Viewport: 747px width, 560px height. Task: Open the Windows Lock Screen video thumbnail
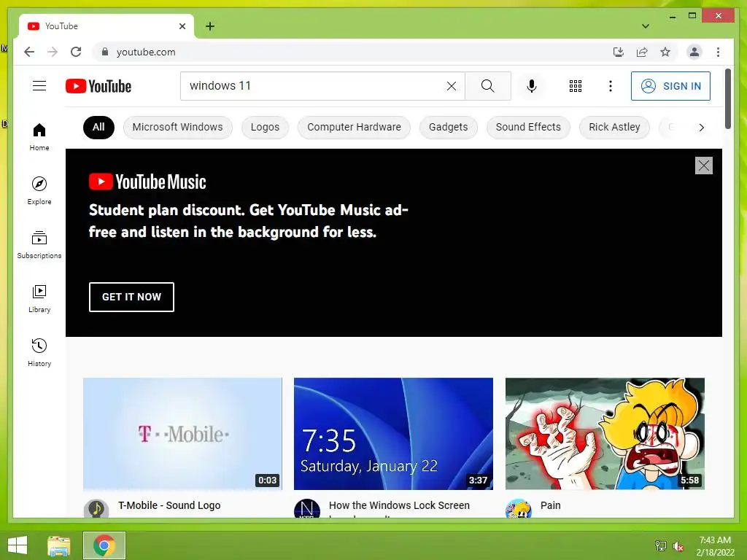[393, 434]
